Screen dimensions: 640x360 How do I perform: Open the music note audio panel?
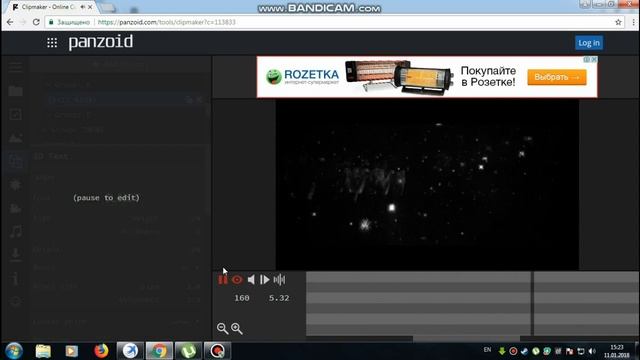16,231
